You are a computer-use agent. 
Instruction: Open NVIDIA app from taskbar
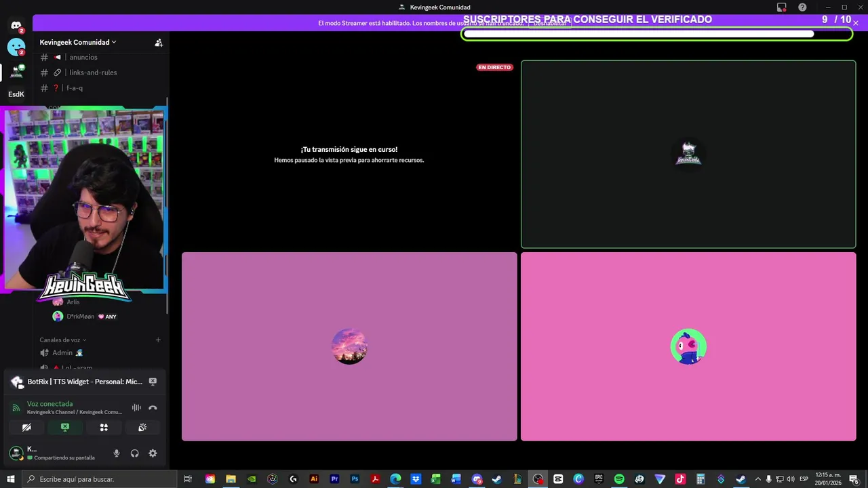[252, 479]
